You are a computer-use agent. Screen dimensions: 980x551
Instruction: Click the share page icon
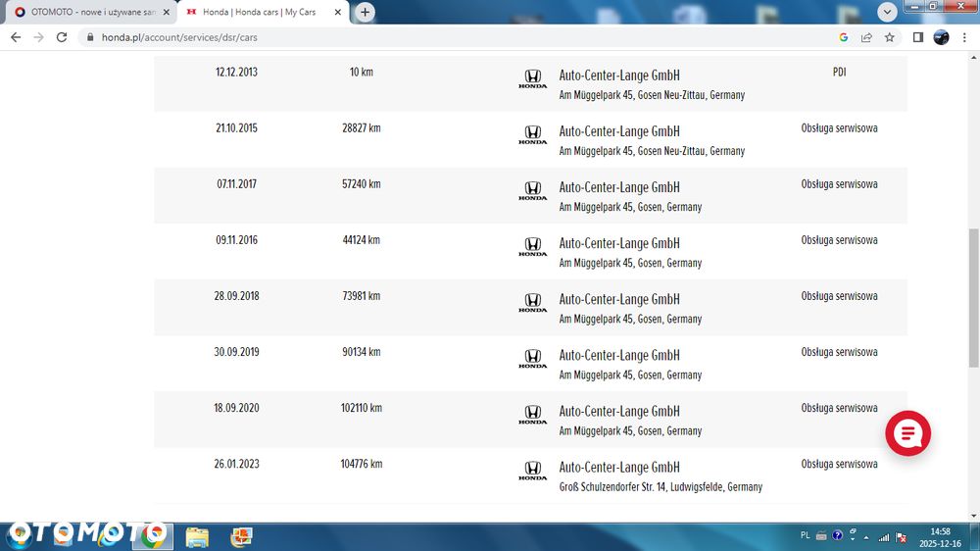point(866,37)
